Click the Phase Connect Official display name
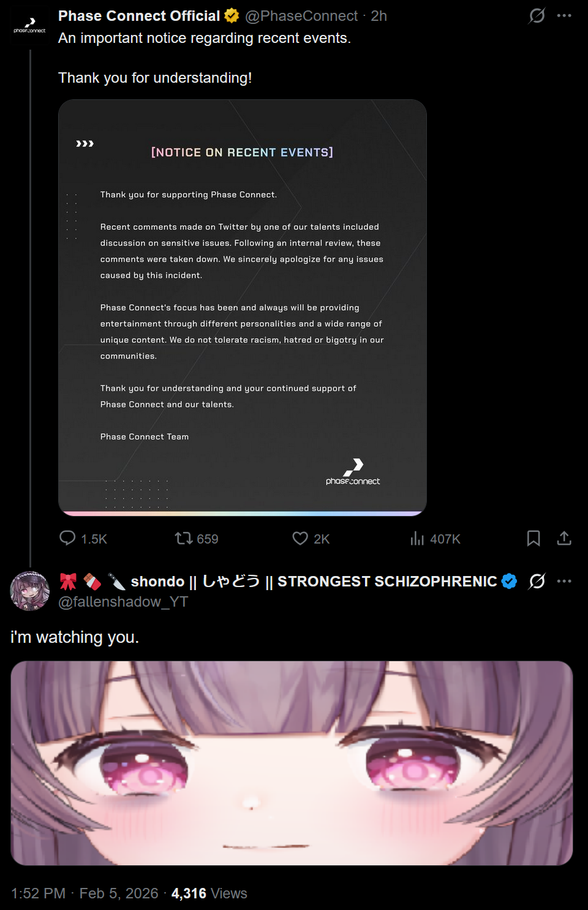Screen dimensions: 588x910 139,16
